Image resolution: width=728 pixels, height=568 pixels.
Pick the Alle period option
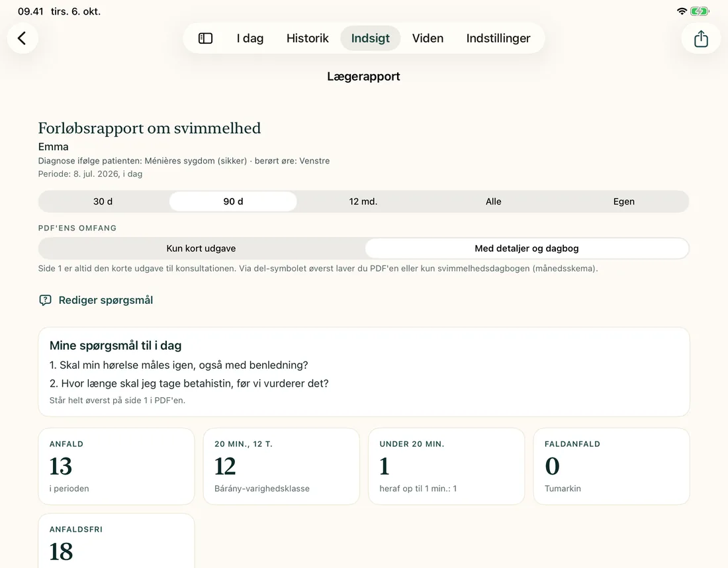pos(493,201)
